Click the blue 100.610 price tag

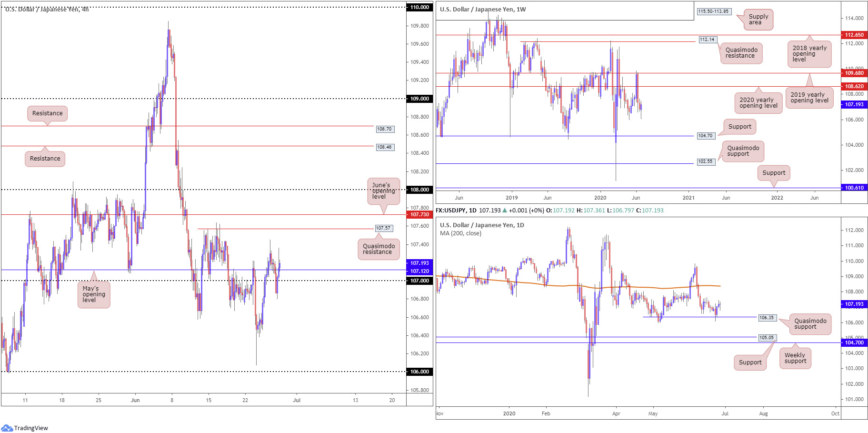854,188
